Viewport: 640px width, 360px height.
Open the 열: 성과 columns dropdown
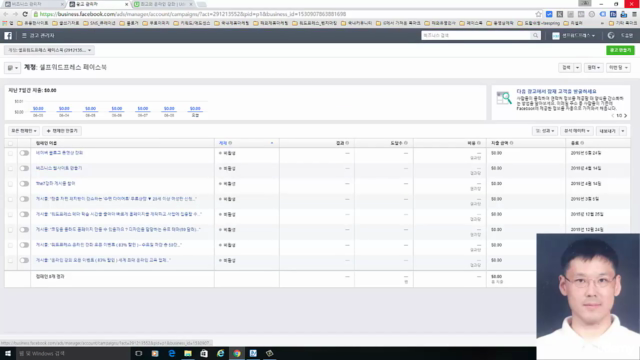[x=545, y=131]
